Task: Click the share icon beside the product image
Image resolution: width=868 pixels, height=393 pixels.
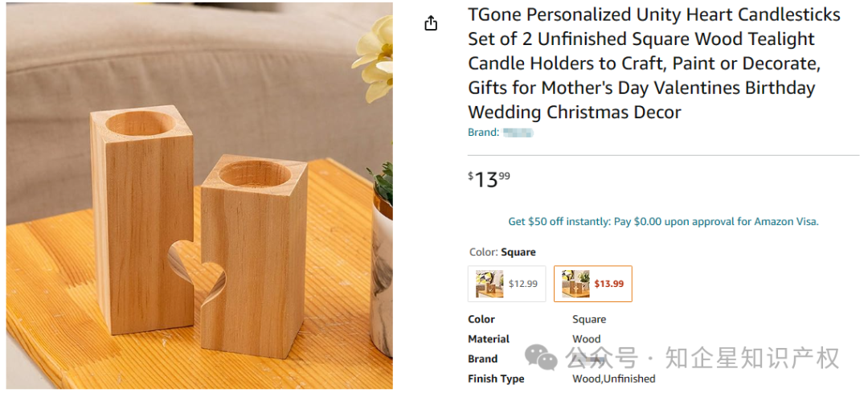Action: point(431,23)
